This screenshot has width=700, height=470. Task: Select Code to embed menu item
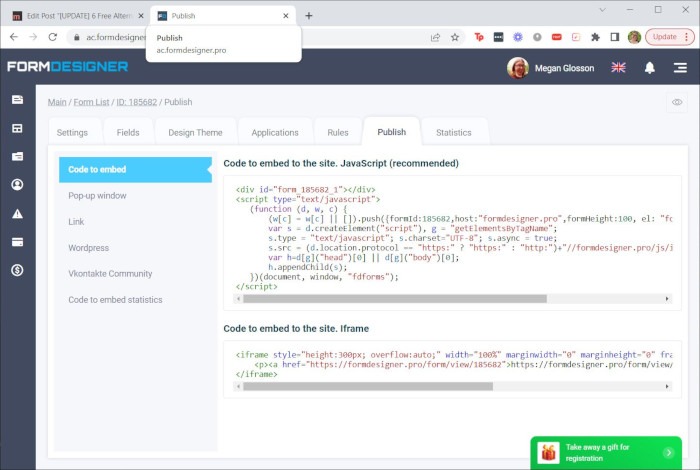[x=135, y=170]
